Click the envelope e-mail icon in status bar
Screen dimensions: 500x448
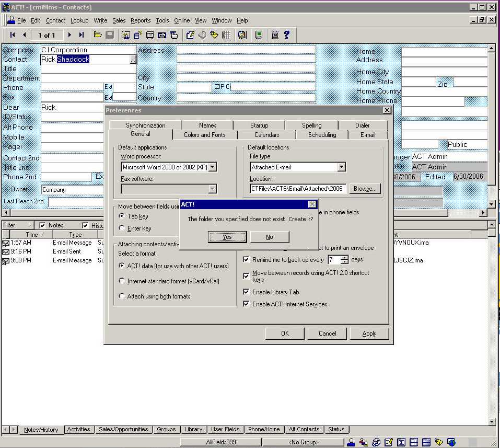[439, 442]
